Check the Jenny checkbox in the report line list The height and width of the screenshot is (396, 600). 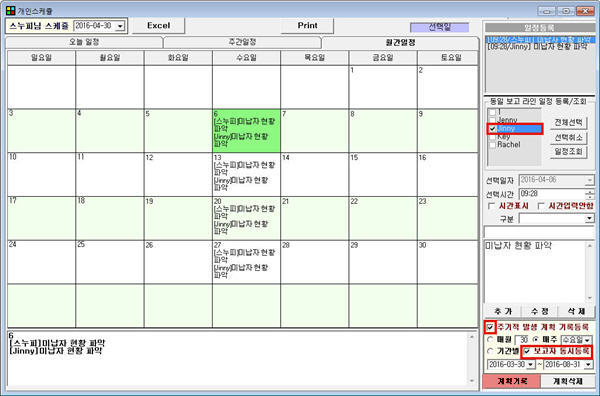coord(492,120)
